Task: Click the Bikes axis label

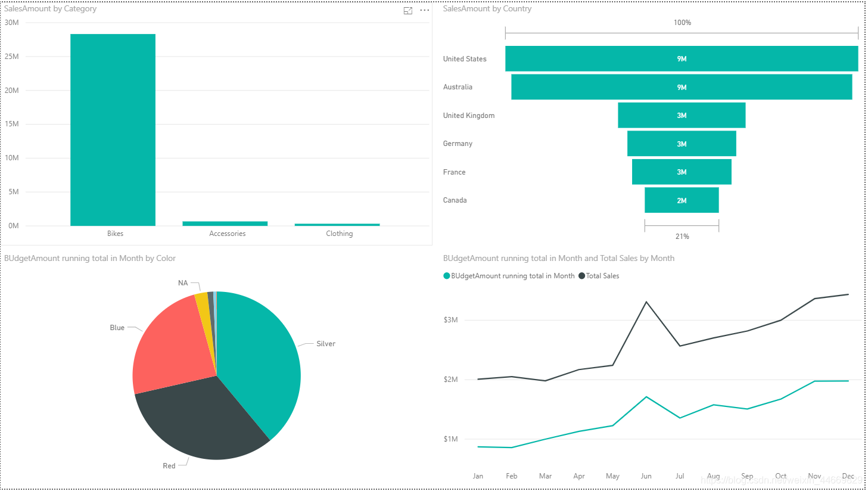Action: coord(115,234)
